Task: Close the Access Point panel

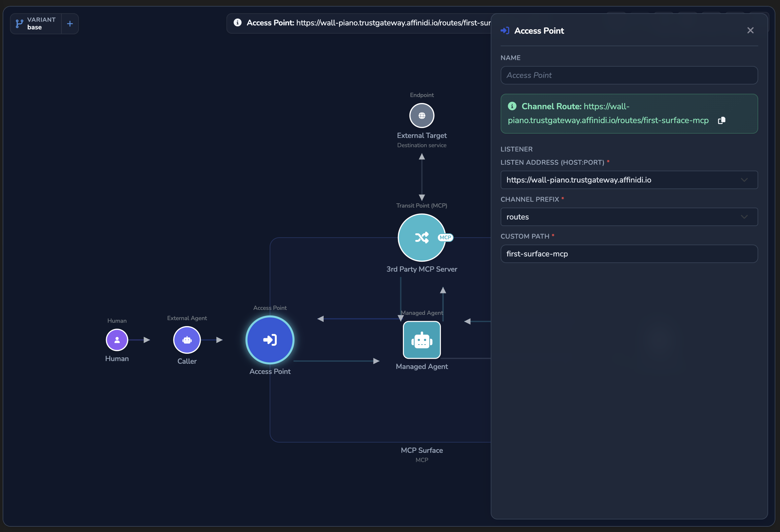Action: [x=751, y=30]
